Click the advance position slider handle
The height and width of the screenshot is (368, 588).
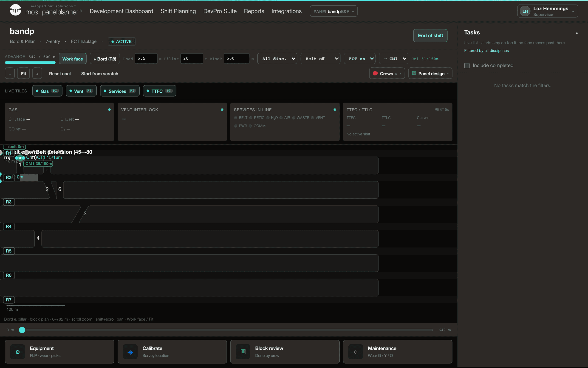pos(22,330)
